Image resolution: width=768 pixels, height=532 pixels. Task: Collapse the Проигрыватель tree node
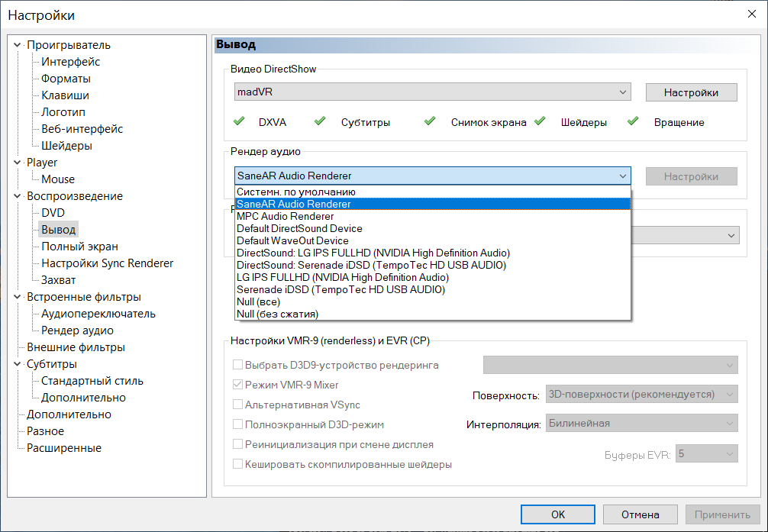[x=18, y=45]
